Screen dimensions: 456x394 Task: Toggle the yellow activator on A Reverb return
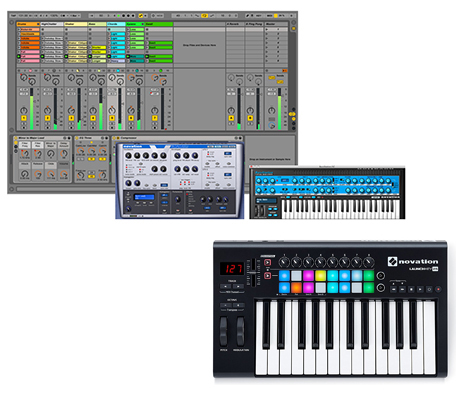coord(231,118)
